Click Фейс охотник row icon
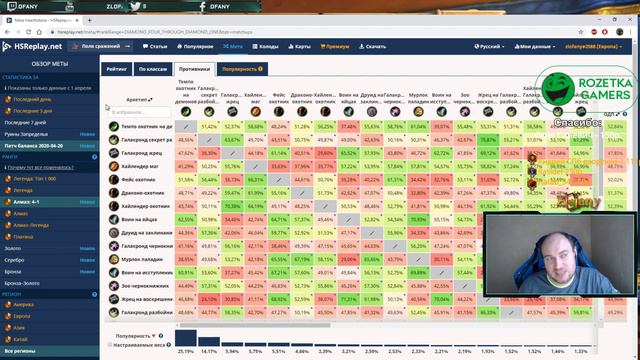 click(x=113, y=180)
